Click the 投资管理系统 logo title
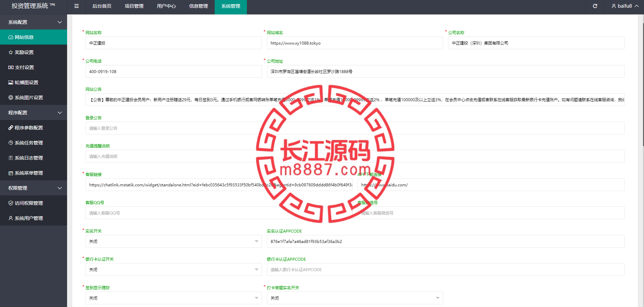This screenshot has width=644, height=307. coord(33,6)
